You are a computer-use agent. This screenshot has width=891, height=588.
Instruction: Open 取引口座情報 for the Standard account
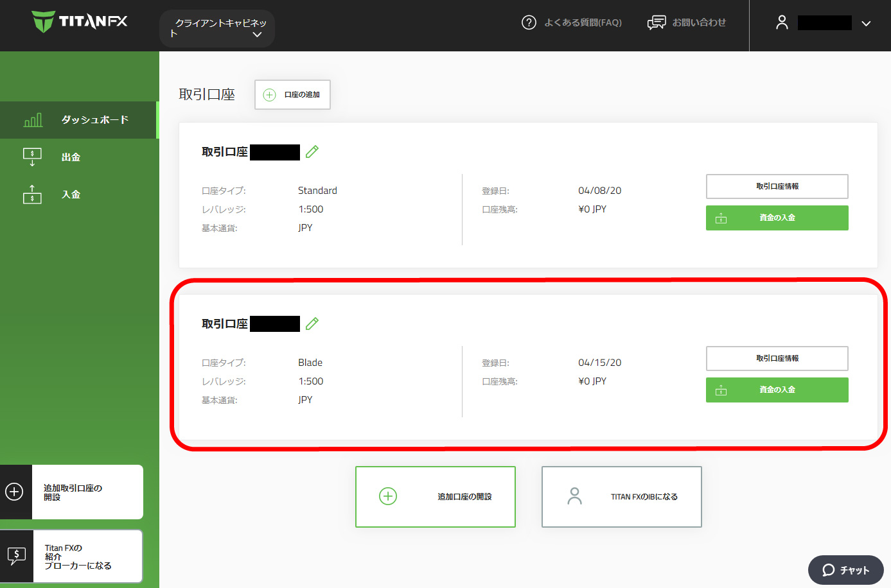[x=777, y=186]
